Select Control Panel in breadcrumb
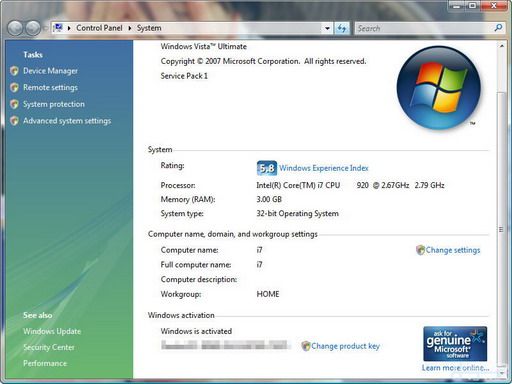 point(99,28)
